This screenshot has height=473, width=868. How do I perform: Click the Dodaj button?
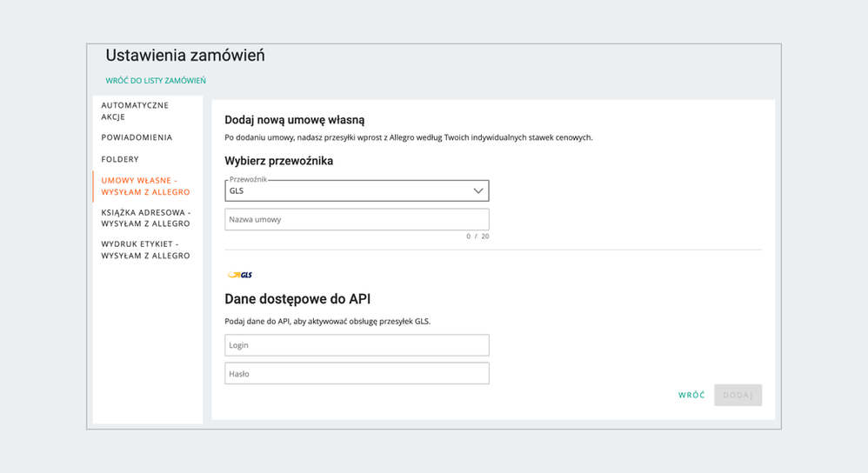(738, 395)
